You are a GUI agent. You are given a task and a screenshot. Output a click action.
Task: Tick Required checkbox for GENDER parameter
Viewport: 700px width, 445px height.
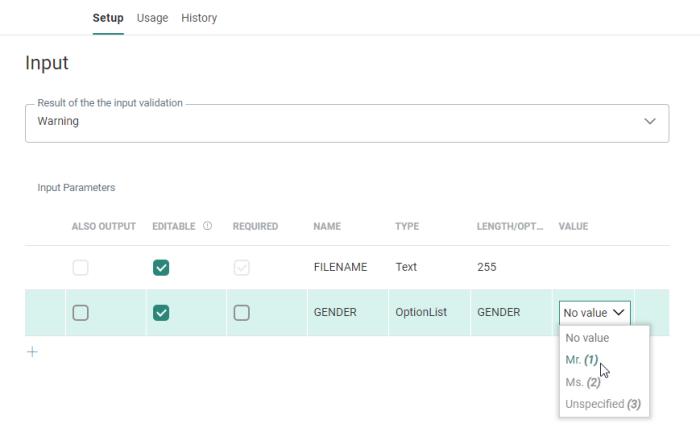point(241,313)
